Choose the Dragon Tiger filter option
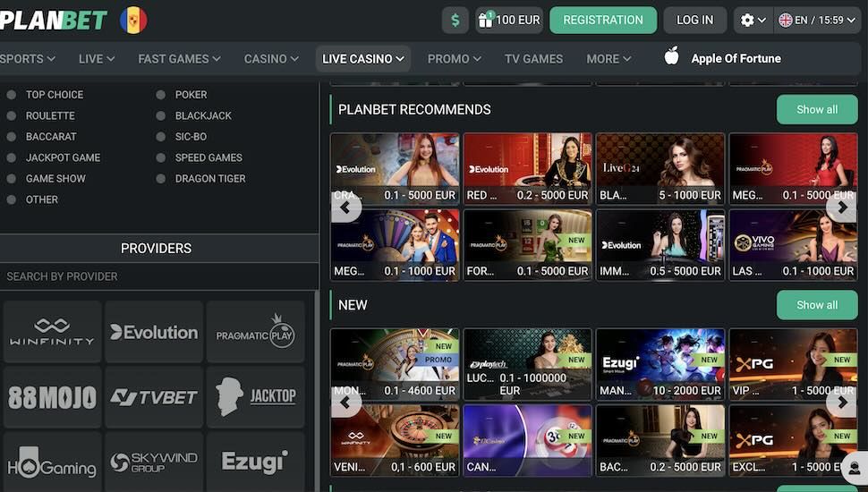Screen dimensions: 868x492 210,178
